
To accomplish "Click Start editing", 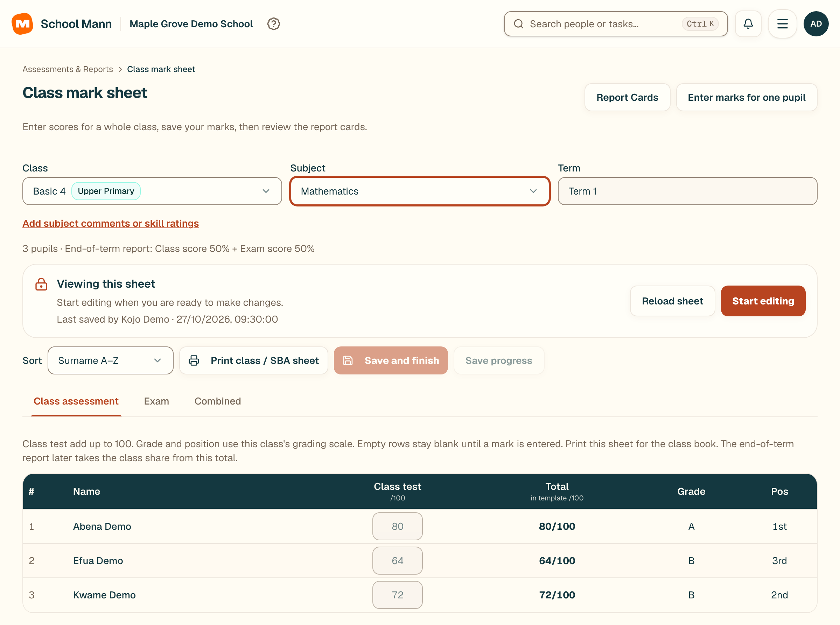I will coord(763,301).
